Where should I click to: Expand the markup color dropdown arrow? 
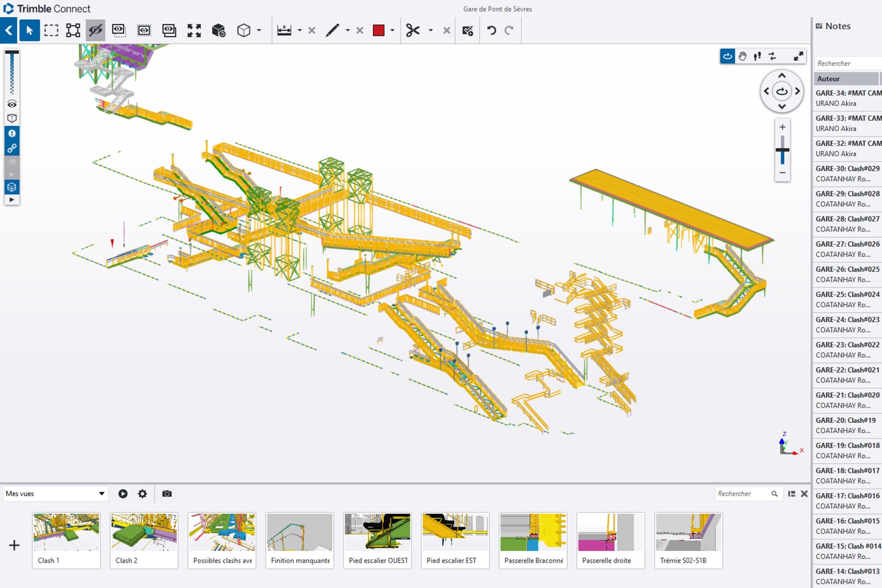392,30
